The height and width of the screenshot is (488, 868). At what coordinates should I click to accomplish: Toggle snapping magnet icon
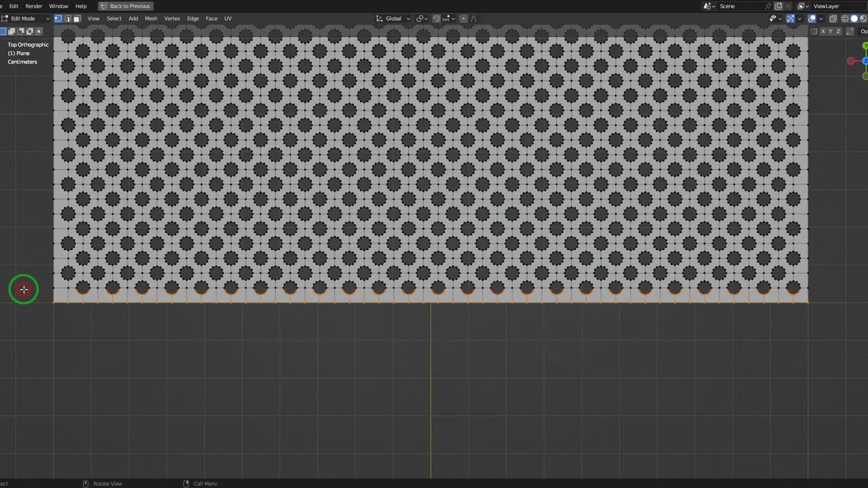click(437, 18)
